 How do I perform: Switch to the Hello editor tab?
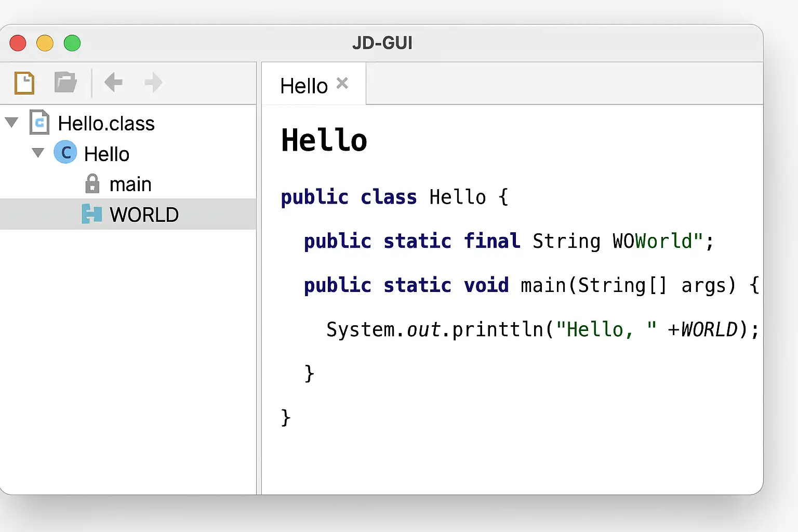304,86
